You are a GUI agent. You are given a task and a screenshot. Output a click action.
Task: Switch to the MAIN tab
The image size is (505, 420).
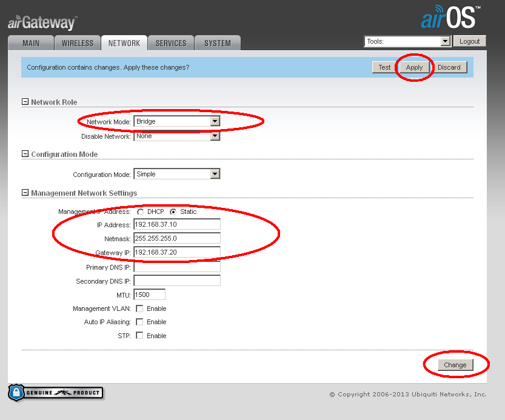tap(31, 43)
